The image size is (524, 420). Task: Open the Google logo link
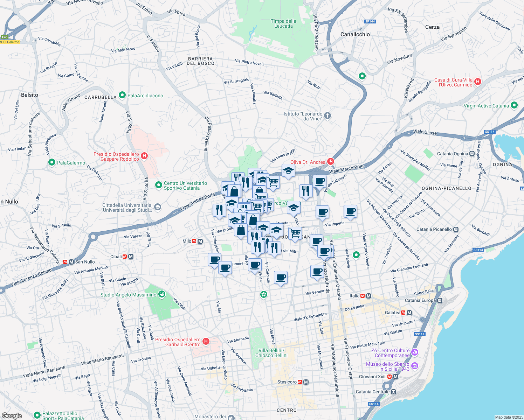coord(12,416)
